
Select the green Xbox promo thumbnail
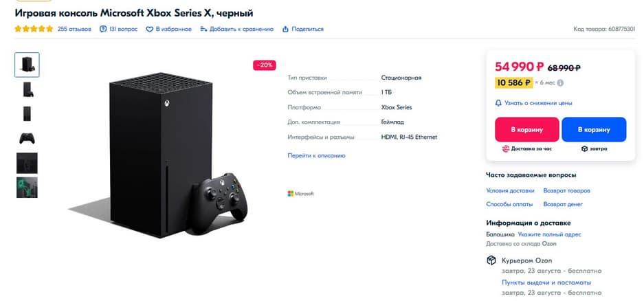tap(27, 187)
